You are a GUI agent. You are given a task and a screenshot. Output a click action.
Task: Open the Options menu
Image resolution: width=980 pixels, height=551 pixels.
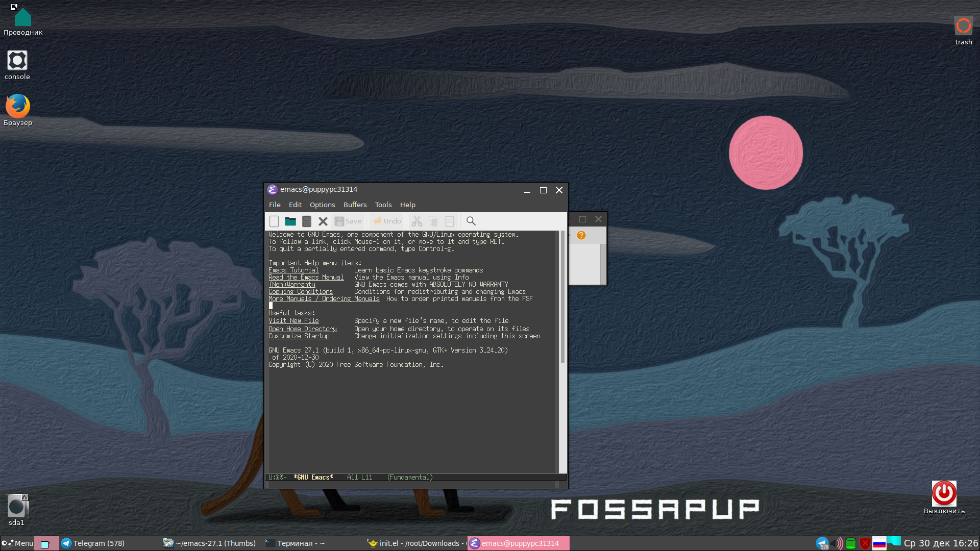click(323, 205)
